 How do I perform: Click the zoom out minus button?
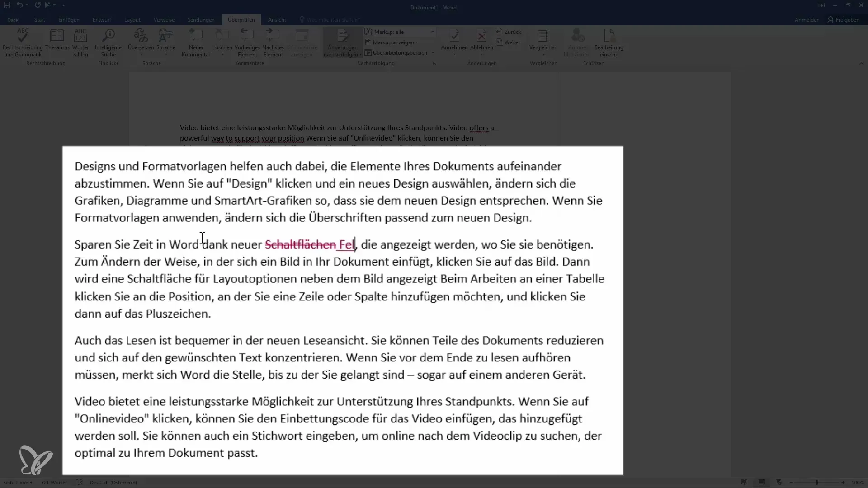pyautogui.click(x=791, y=483)
